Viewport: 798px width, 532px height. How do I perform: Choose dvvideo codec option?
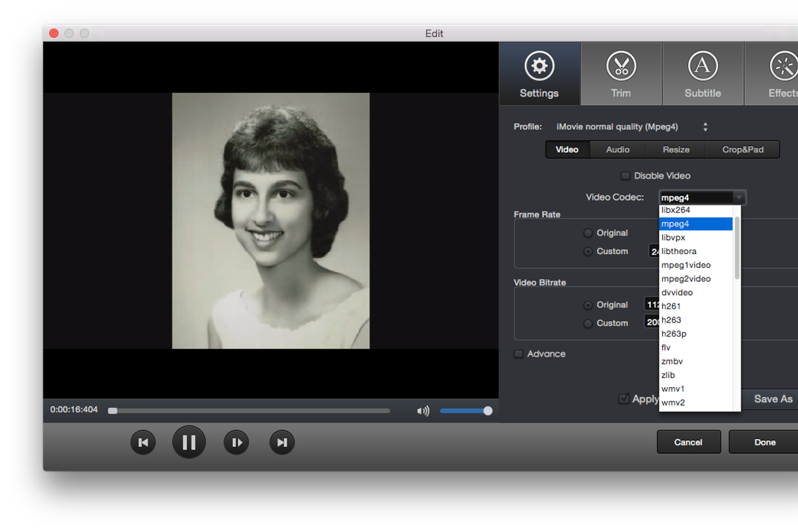click(x=696, y=293)
